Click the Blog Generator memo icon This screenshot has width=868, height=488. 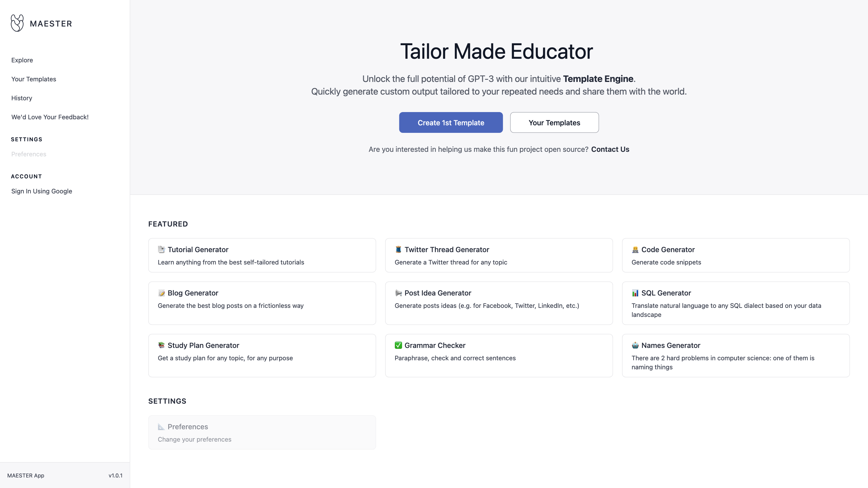[x=162, y=293]
